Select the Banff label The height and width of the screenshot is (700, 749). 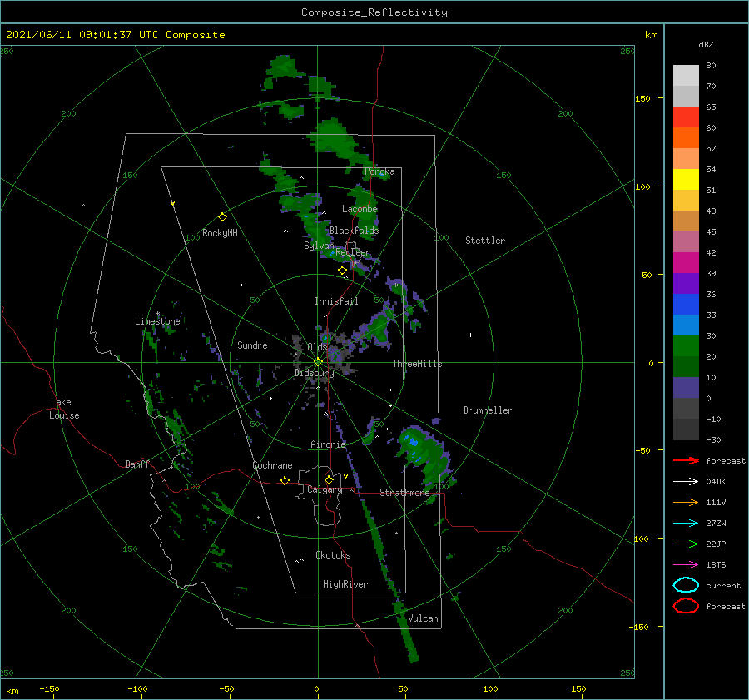click(x=137, y=464)
